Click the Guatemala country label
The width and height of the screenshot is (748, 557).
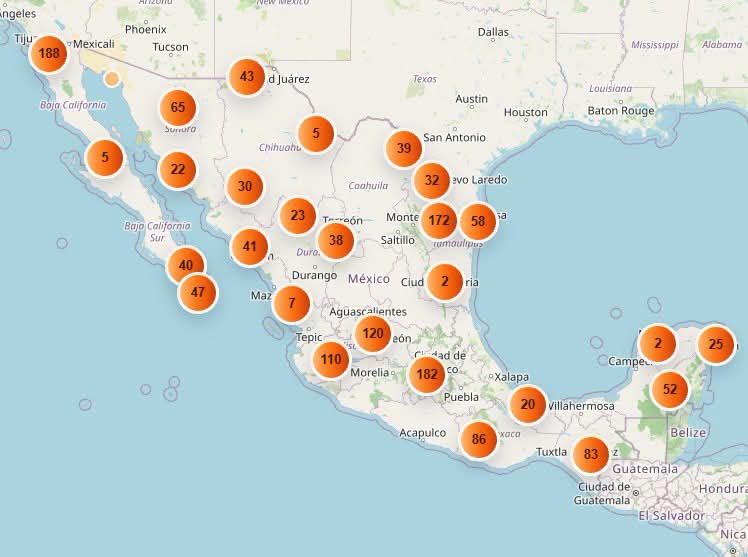[645, 469]
